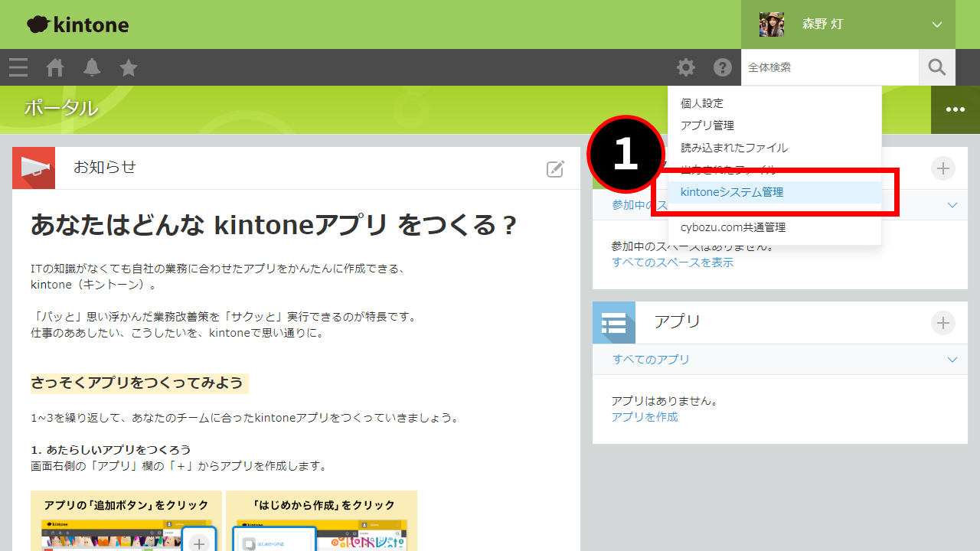
Task: Add a new app with plus
Action: tap(943, 323)
